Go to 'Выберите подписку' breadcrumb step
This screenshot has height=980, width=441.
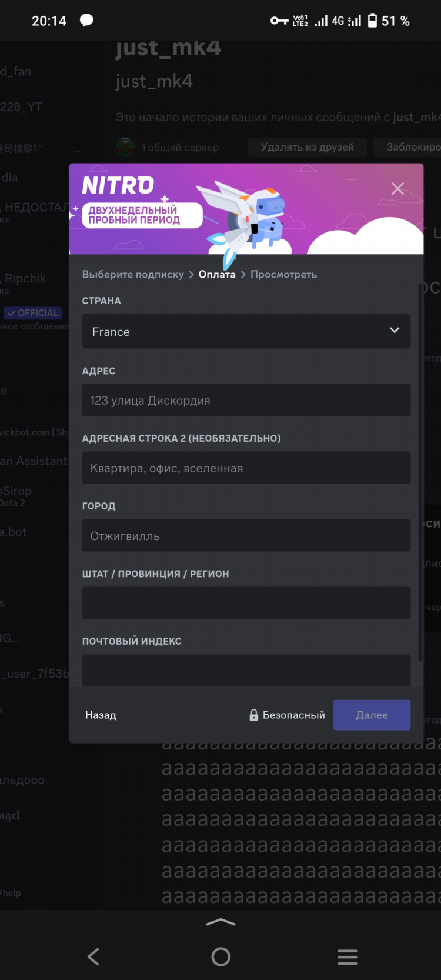click(x=133, y=275)
